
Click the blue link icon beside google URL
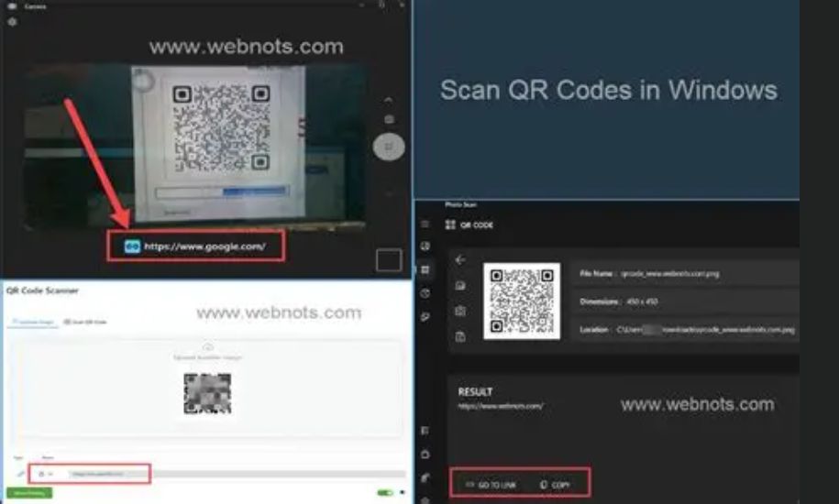[x=132, y=247]
